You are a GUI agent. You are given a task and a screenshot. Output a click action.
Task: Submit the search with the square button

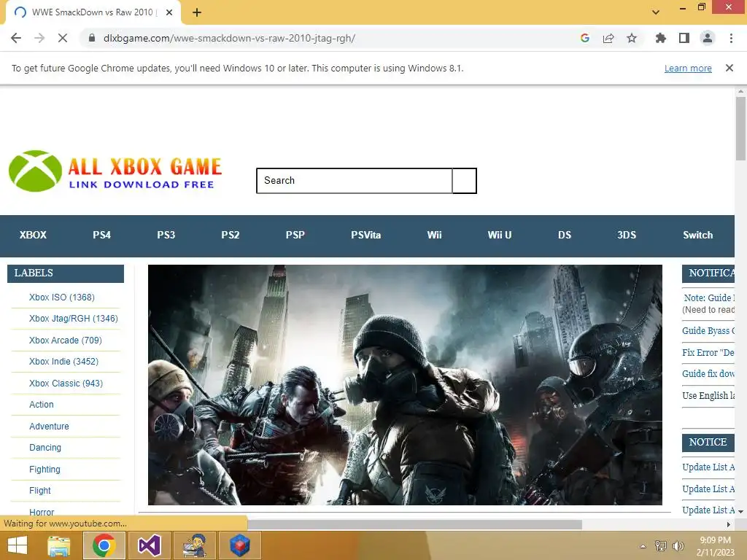[x=464, y=181]
